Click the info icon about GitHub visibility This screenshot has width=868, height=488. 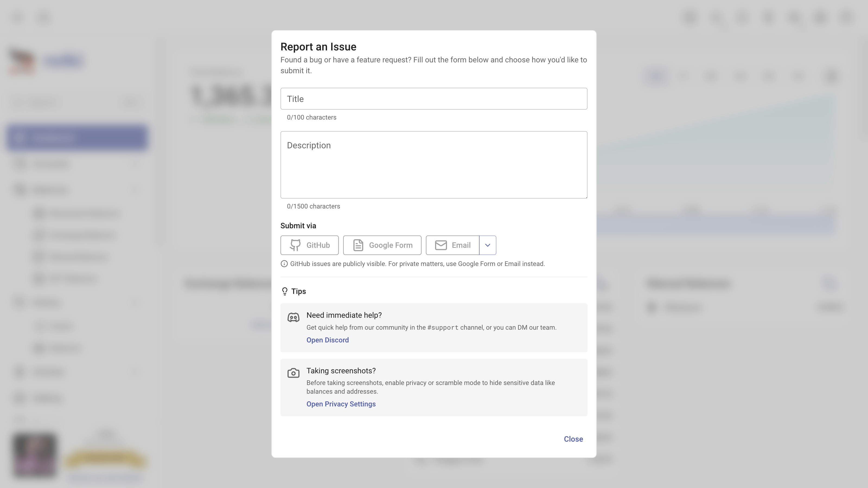coord(284,264)
